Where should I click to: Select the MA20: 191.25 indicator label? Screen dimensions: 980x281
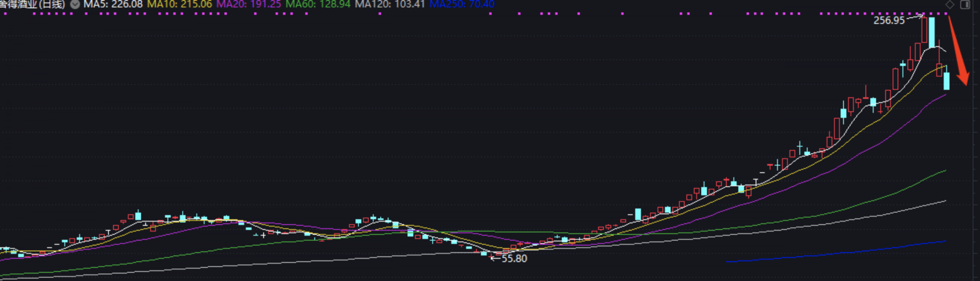point(249,5)
